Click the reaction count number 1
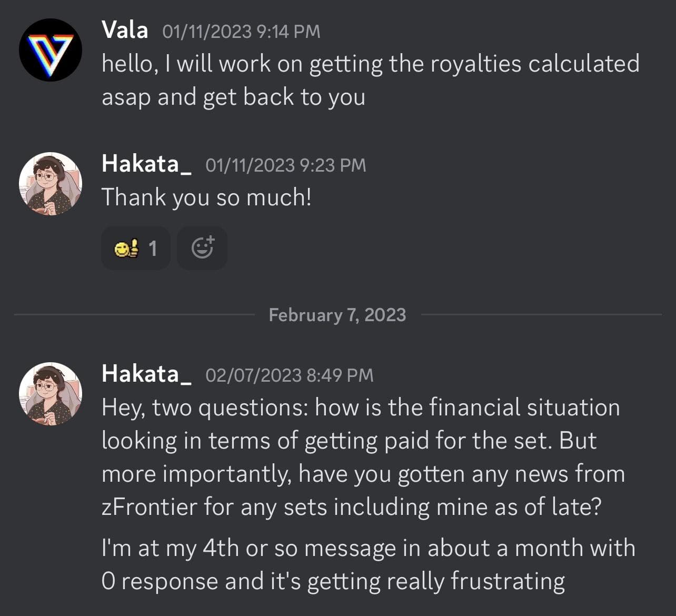This screenshot has width=676, height=616. [x=153, y=248]
